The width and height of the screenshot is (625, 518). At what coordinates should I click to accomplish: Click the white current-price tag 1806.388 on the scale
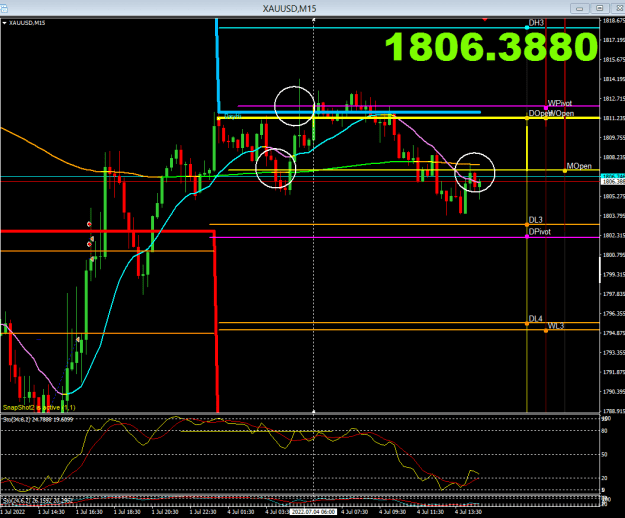(x=613, y=182)
